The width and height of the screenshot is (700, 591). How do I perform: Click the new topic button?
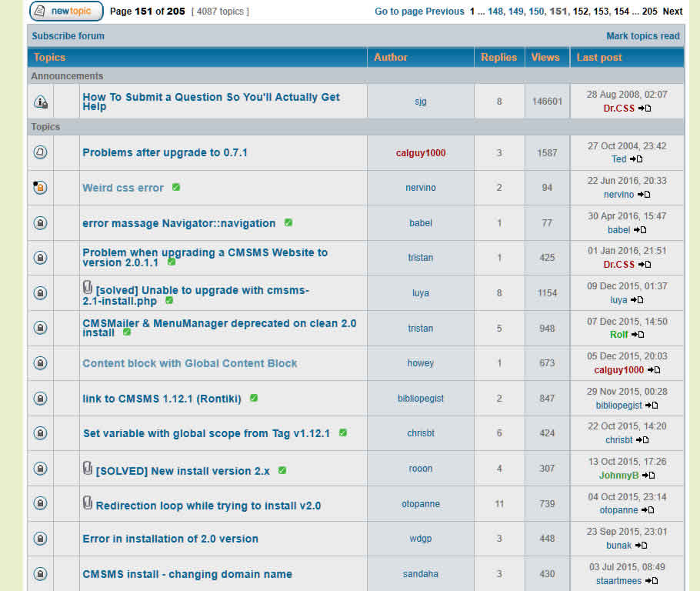pyautogui.click(x=66, y=12)
